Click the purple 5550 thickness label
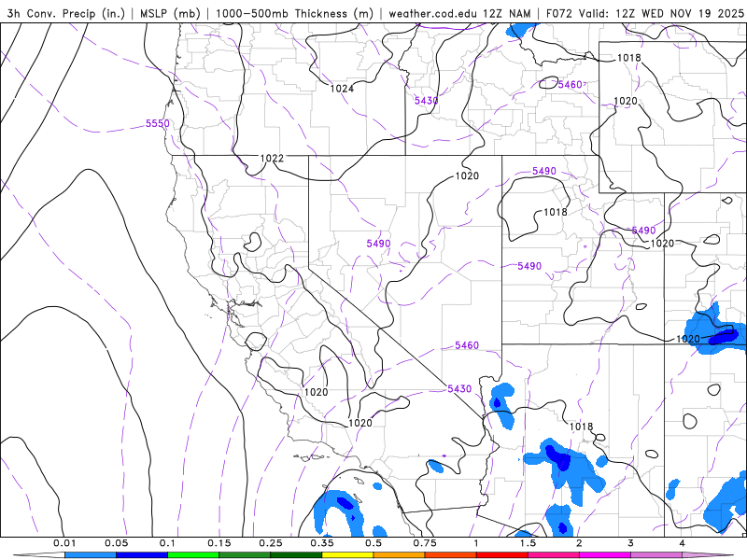 click(x=157, y=123)
